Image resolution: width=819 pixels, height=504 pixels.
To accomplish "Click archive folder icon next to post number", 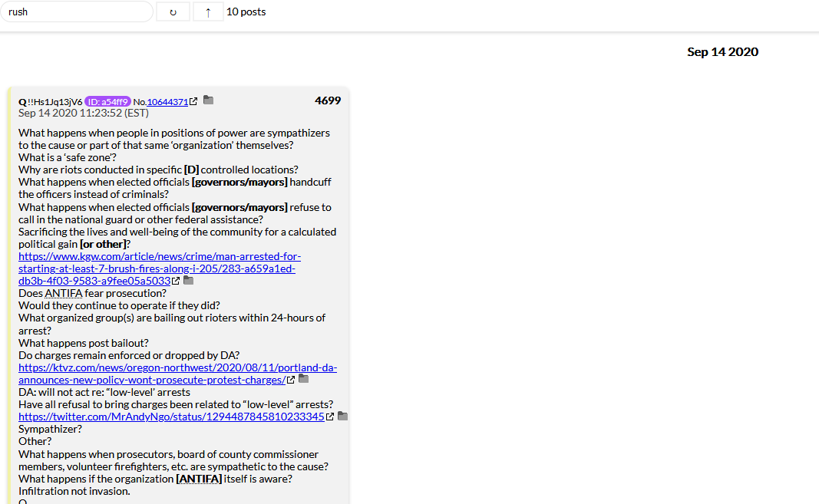I will point(209,100).
